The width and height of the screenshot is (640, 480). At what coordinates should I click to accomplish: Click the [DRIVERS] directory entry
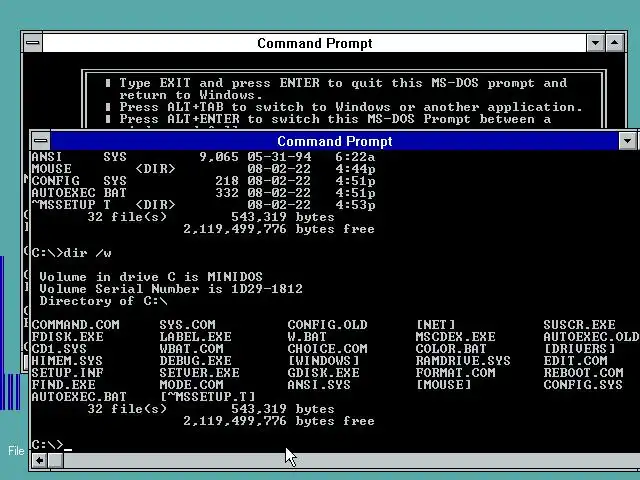(580, 349)
